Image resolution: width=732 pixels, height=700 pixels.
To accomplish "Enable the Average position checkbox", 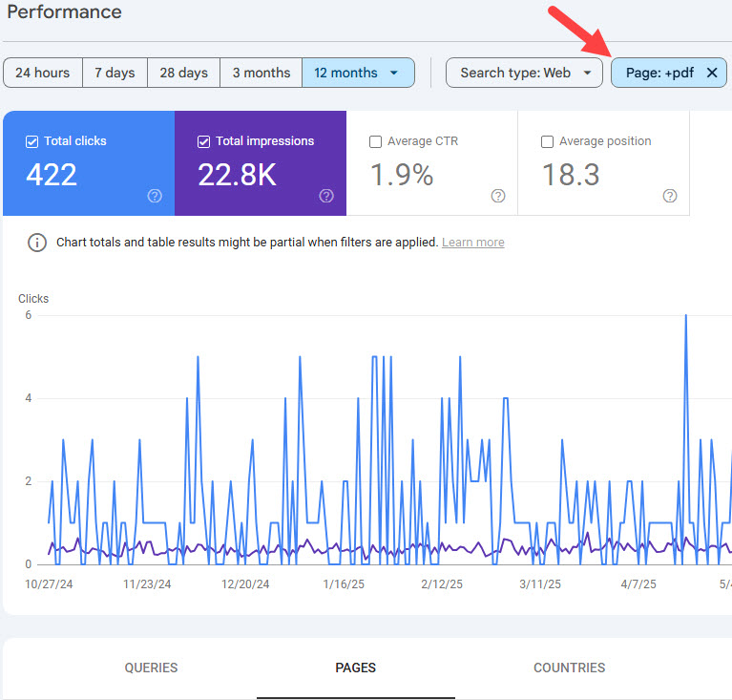I will pos(547,141).
